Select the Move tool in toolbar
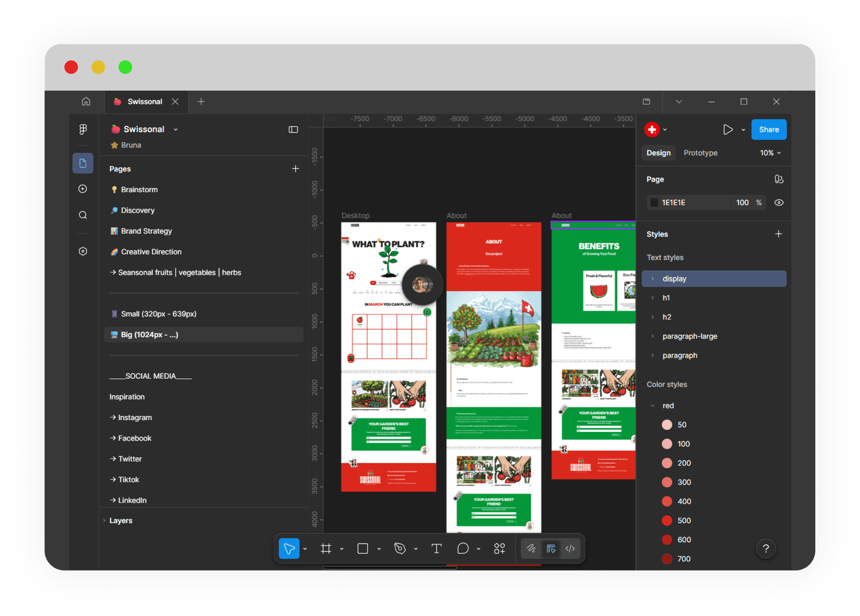The image size is (860, 616). (x=289, y=549)
